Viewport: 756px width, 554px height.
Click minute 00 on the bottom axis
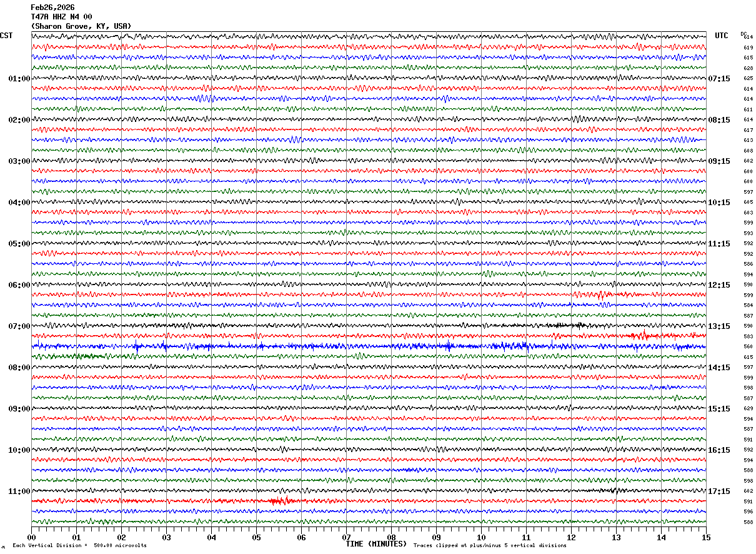[31, 537]
